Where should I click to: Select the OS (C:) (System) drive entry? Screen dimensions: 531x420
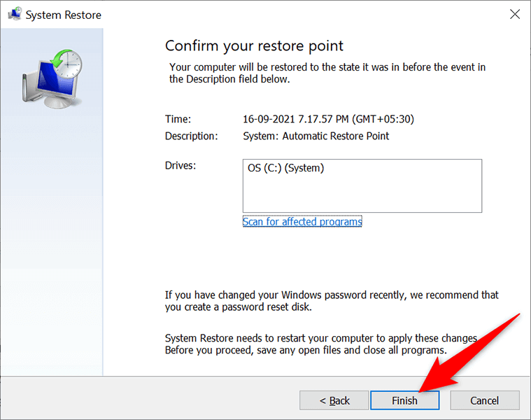tap(286, 168)
